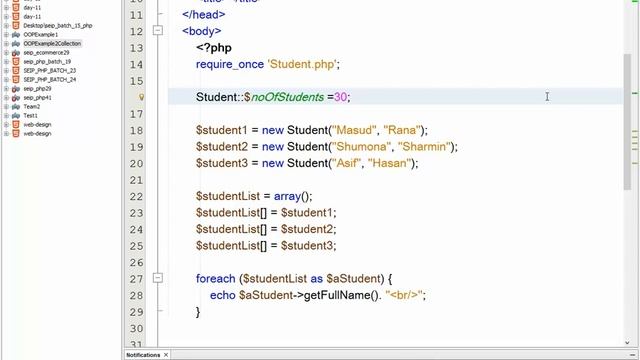The height and width of the screenshot is (360, 640).
Task: Click the "Rana" string argument
Action: (402, 130)
